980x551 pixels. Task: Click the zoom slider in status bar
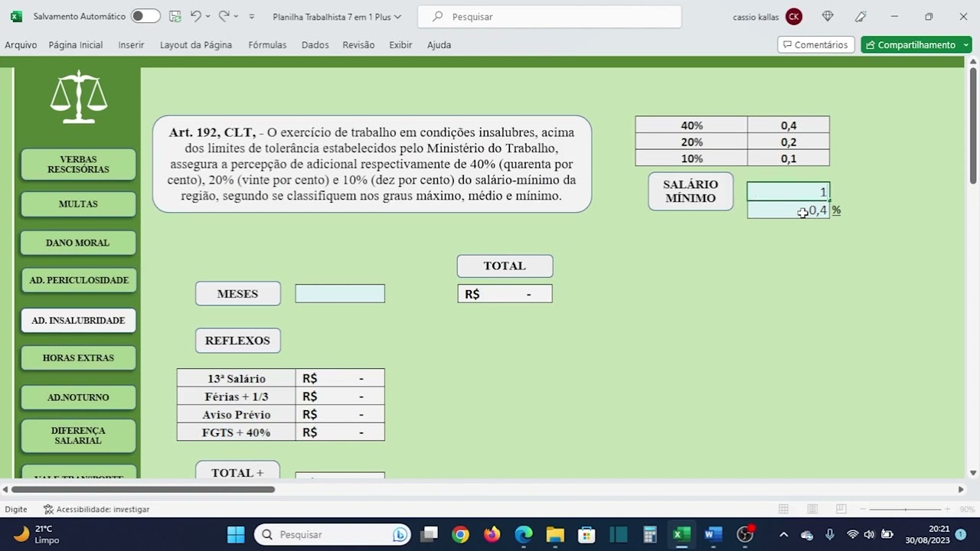point(905,509)
